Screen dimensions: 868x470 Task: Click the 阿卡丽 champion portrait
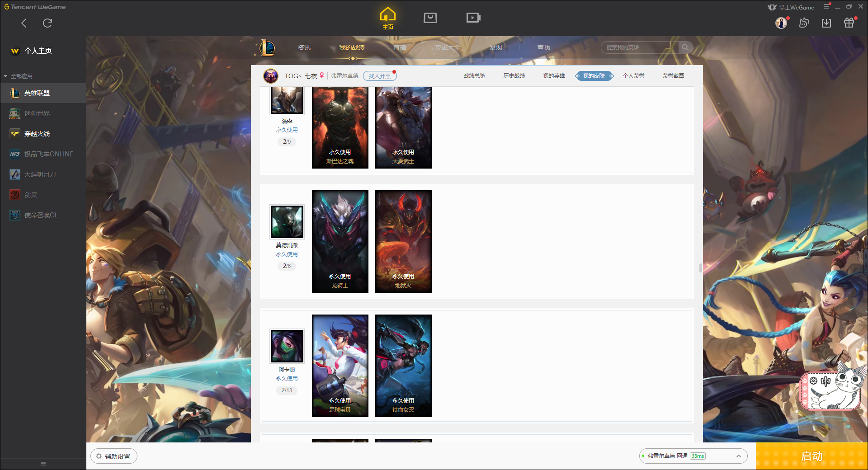[x=287, y=346]
